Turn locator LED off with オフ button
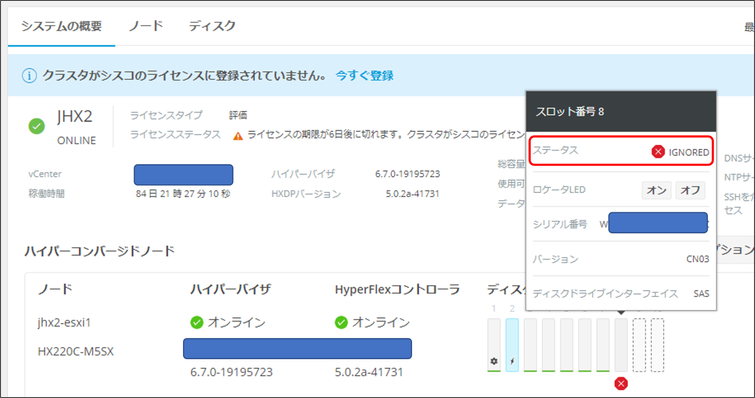 click(x=690, y=190)
